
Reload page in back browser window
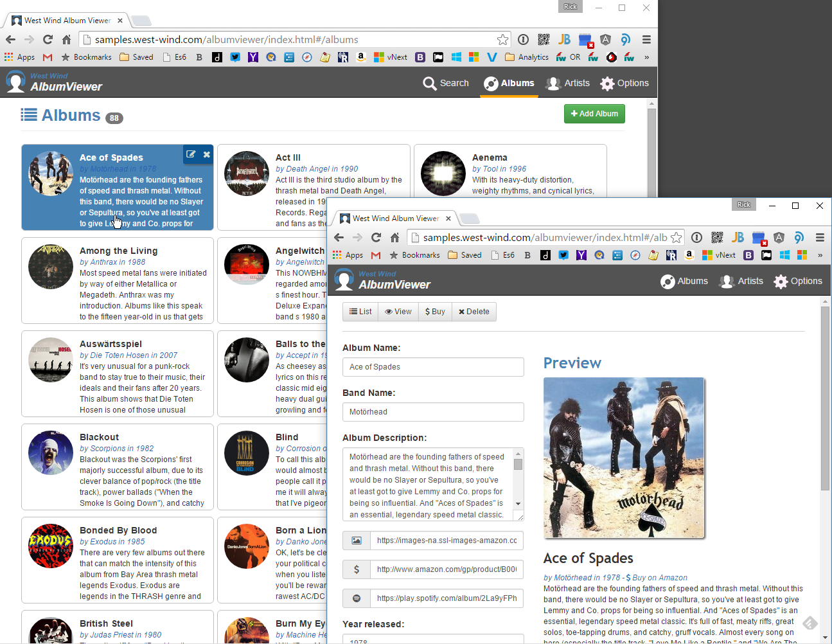pos(48,40)
